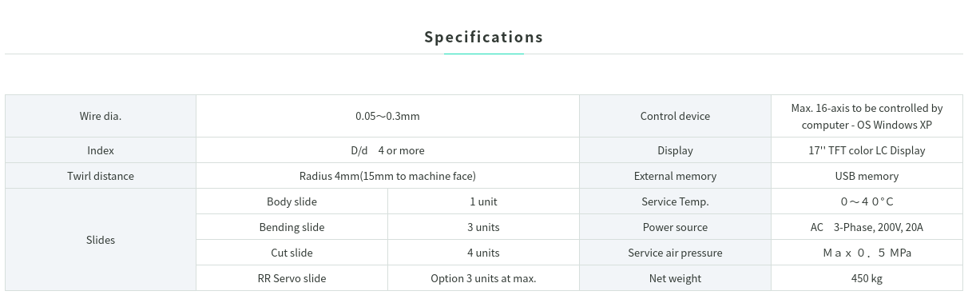The width and height of the screenshot is (980, 299).
Task: Click the Option 3 units at max. value
Action: (x=483, y=278)
